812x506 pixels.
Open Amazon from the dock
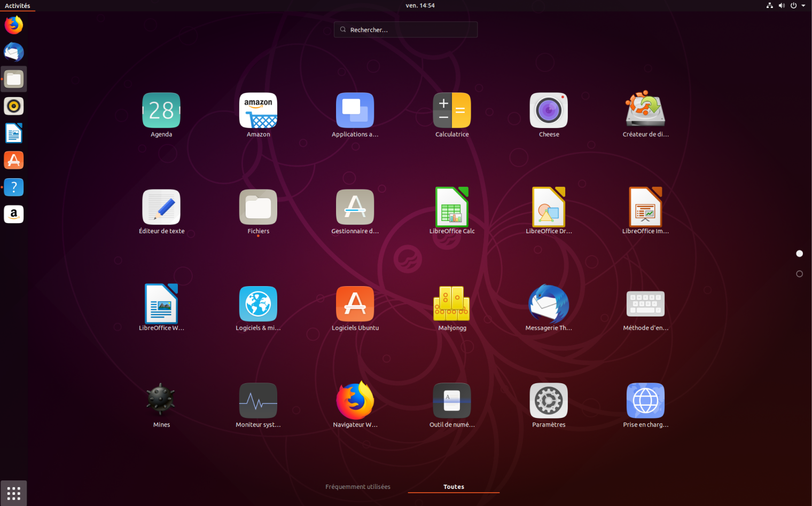pos(14,215)
